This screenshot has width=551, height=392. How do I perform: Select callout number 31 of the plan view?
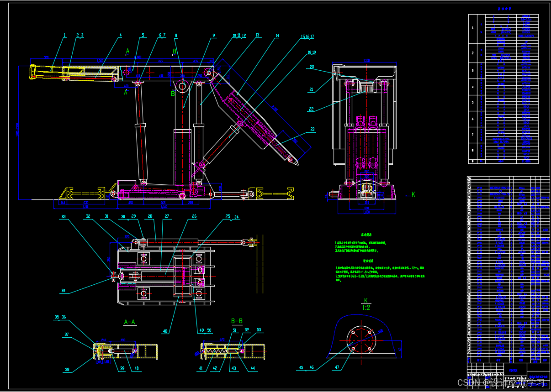tap(106, 216)
